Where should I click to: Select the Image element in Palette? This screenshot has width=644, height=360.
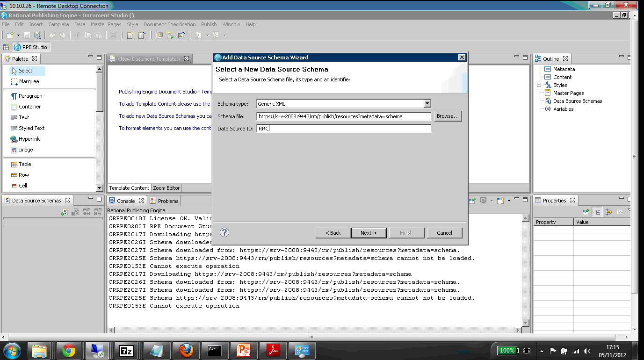[x=22, y=150]
